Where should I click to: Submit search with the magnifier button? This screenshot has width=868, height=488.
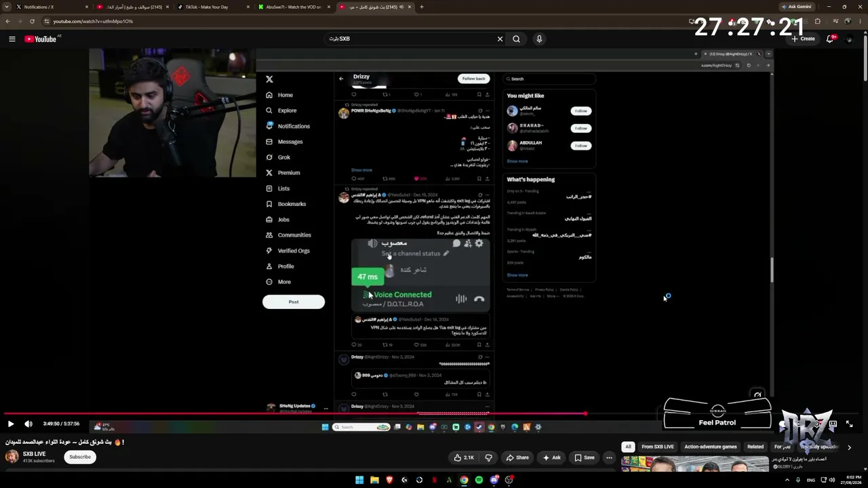point(517,39)
